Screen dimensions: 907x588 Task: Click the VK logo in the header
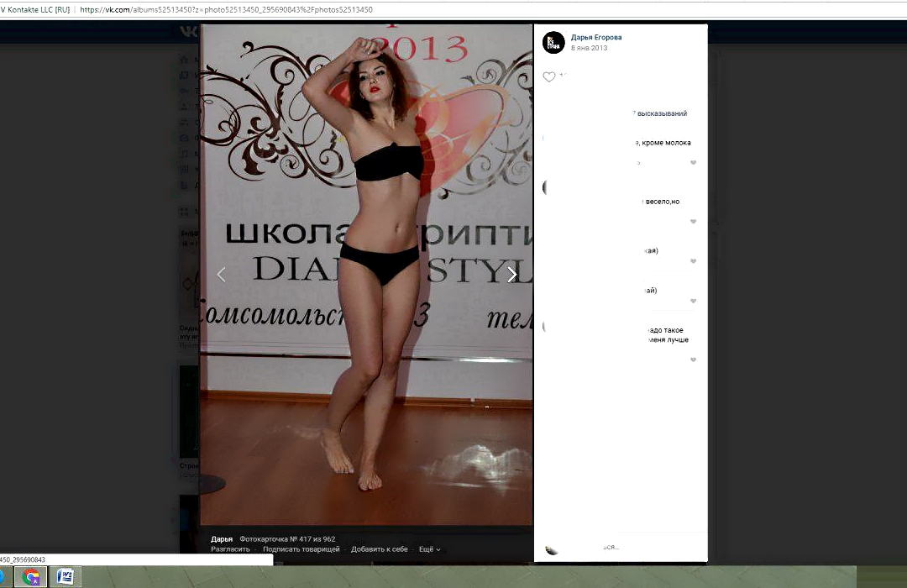click(x=188, y=32)
